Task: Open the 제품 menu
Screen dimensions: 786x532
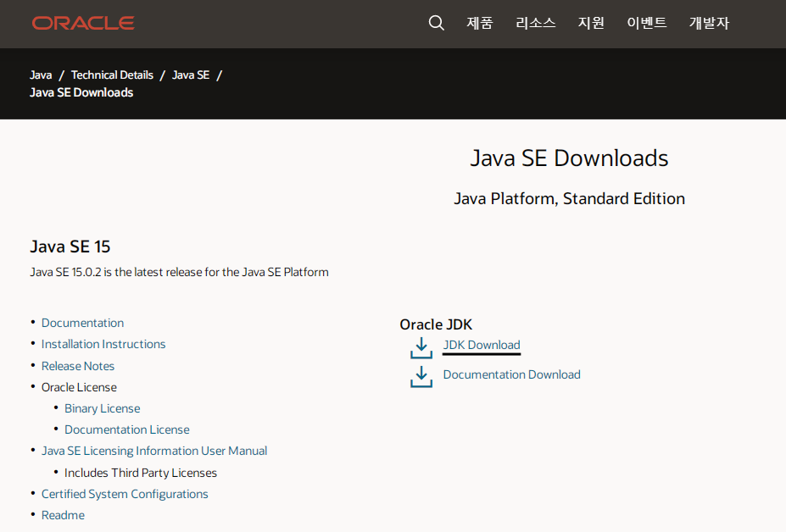Action: click(x=480, y=23)
